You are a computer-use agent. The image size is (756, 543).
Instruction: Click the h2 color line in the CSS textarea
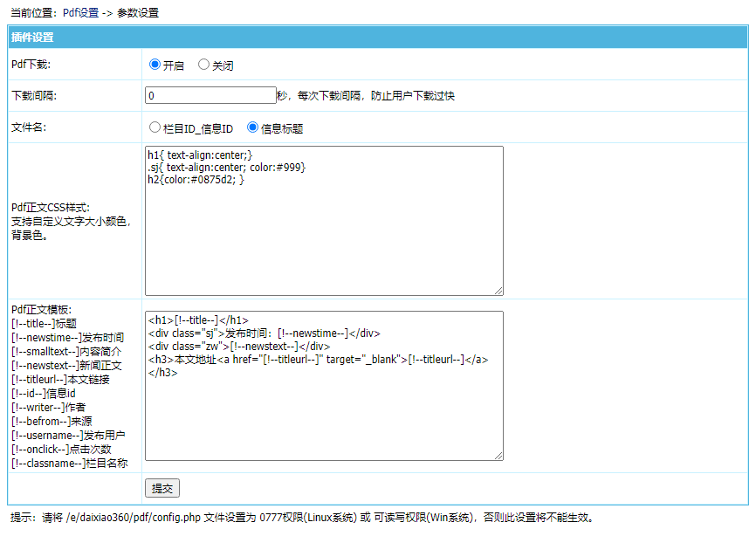coord(196,180)
